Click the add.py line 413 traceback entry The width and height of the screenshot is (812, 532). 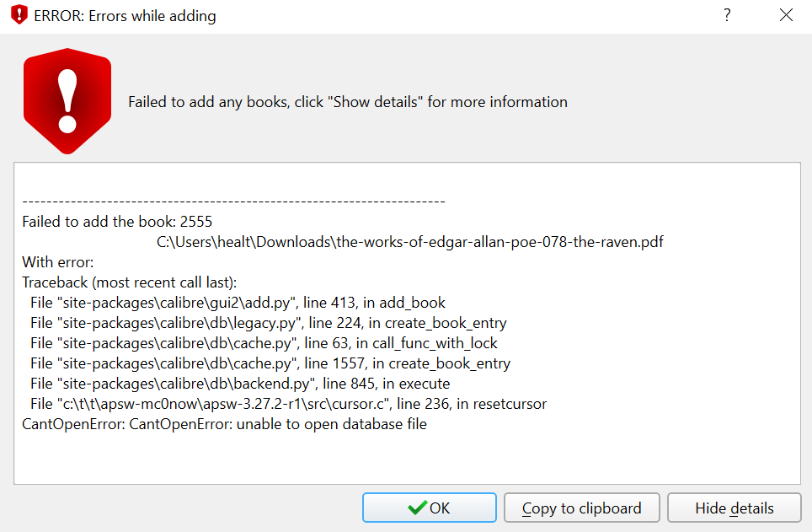click(238, 303)
